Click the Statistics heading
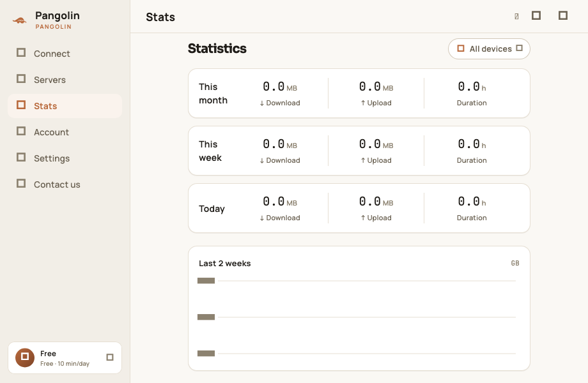This screenshot has height=383, width=588. [217, 49]
